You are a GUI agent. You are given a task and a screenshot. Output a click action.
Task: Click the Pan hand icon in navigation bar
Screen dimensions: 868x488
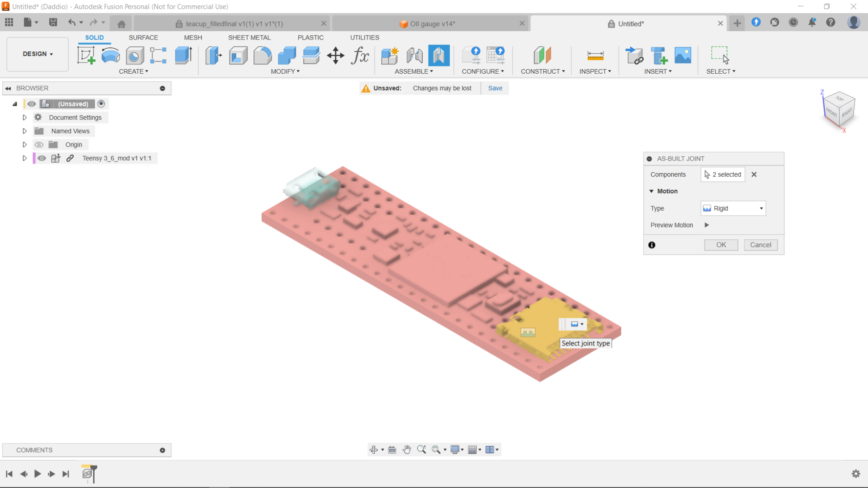point(407,450)
